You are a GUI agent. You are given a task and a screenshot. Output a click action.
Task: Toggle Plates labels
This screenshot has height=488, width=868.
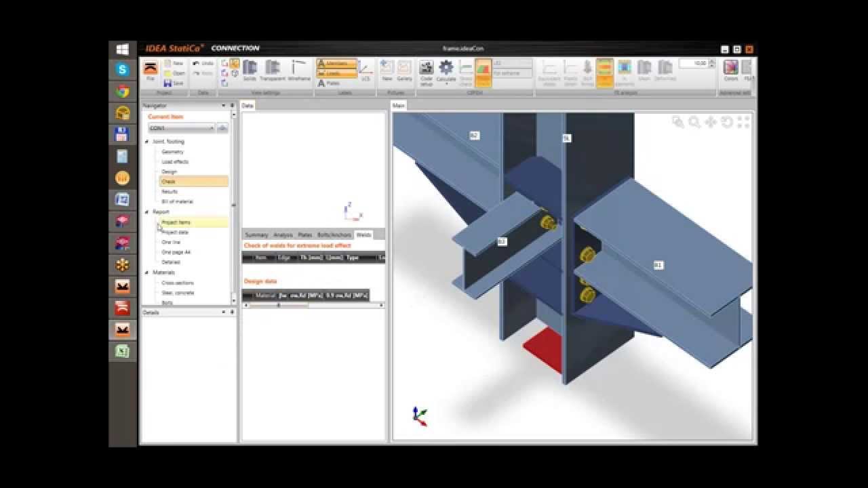330,83
